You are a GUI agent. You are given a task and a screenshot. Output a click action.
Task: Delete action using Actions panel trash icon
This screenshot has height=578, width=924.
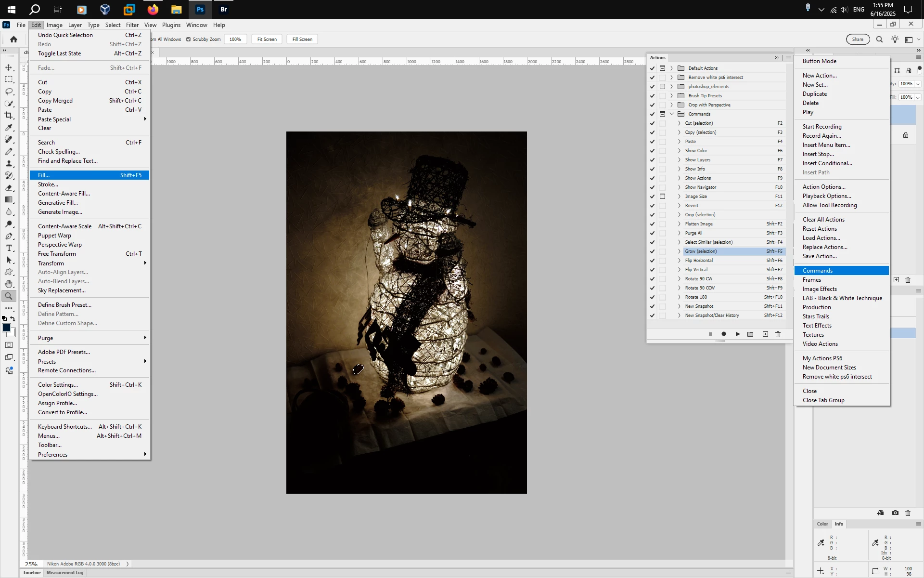(x=778, y=334)
